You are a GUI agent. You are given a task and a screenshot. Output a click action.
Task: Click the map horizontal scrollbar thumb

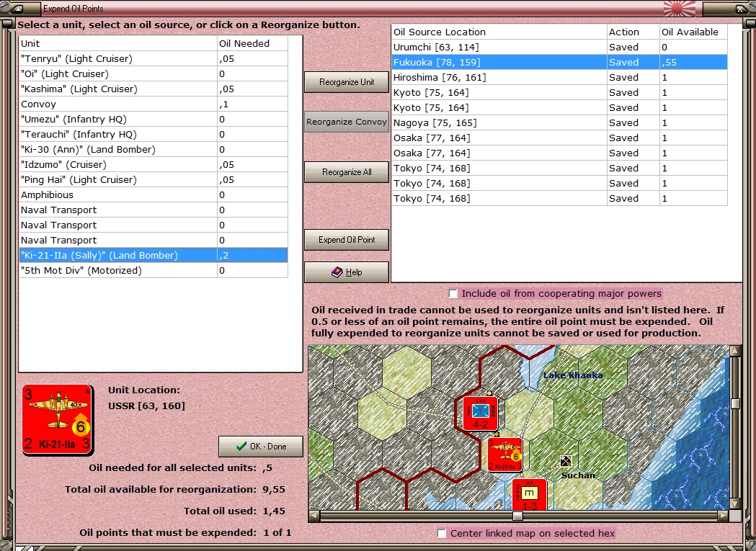click(517, 516)
